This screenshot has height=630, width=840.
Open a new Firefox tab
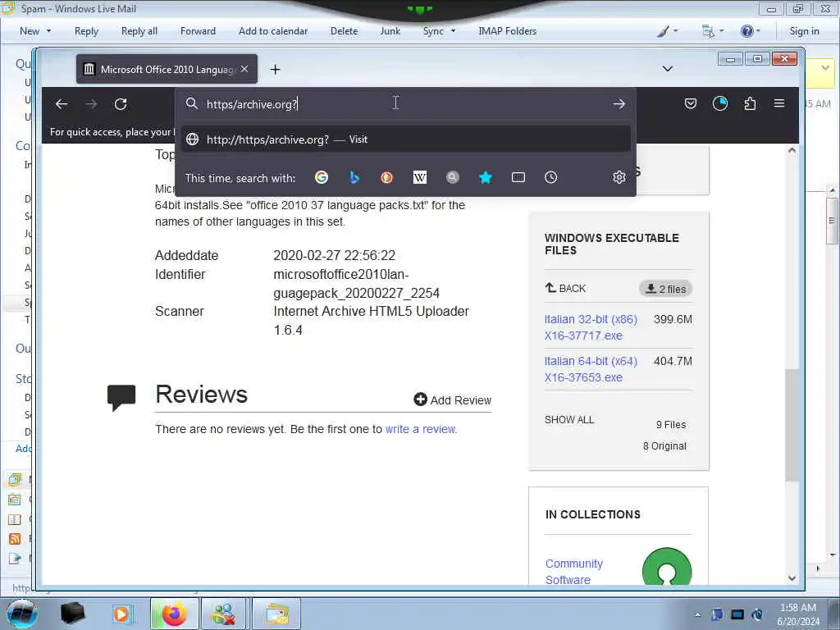pos(275,70)
